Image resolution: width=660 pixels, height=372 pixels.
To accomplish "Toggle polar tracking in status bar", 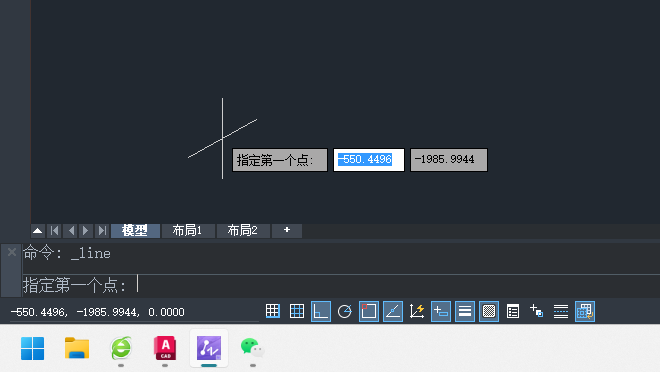I will tap(345, 311).
